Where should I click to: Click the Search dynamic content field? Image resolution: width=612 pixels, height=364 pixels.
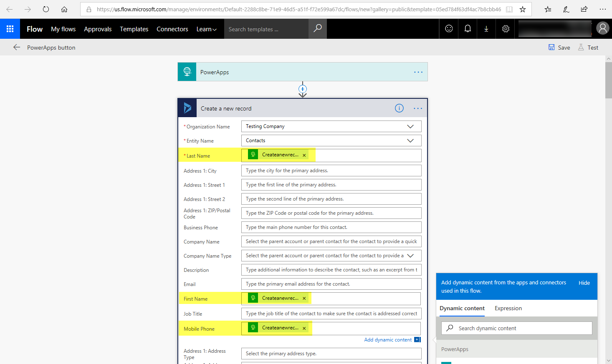pos(517,328)
